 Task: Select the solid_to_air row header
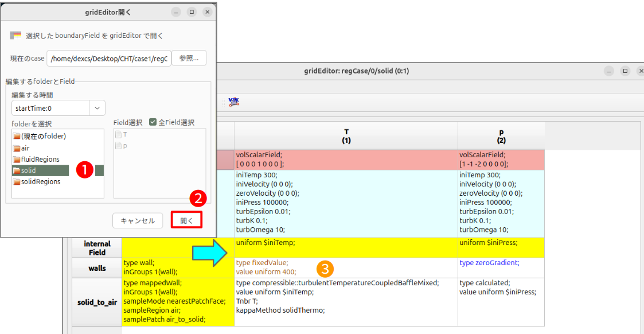(x=97, y=302)
